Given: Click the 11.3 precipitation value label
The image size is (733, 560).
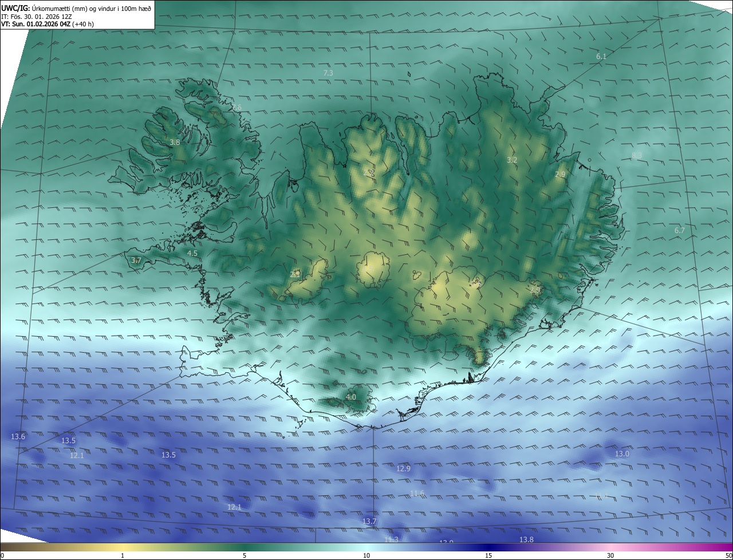Looking at the screenshot, I should [x=391, y=539].
